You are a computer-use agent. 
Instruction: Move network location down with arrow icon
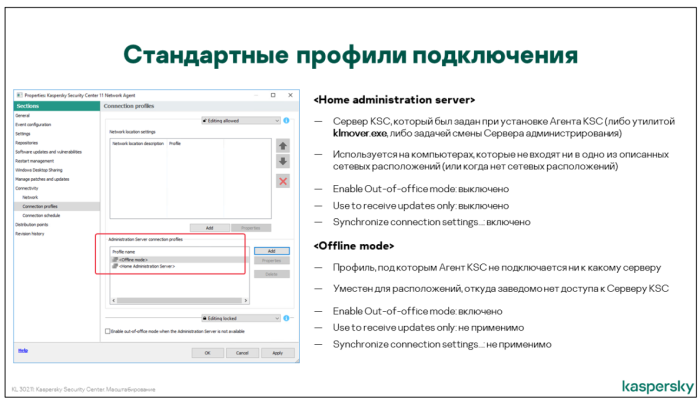pos(283,161)
